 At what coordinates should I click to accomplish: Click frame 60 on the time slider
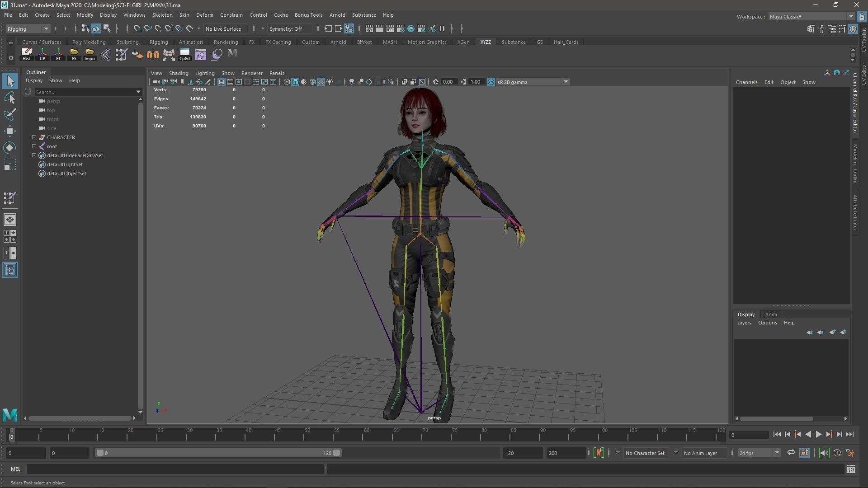[x=366, y=435]
